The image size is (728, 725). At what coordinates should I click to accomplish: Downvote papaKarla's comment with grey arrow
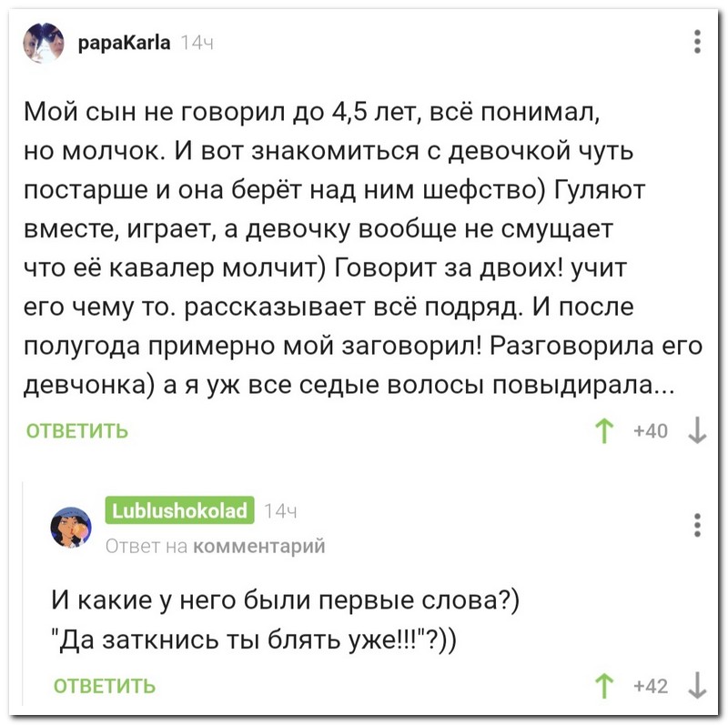tap(697, 431)
